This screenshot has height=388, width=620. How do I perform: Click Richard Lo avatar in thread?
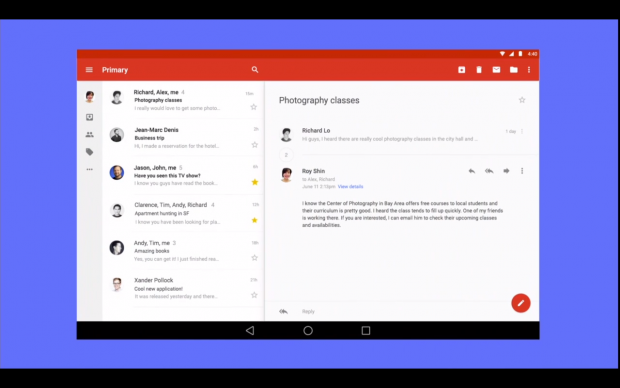pos(286,134)
